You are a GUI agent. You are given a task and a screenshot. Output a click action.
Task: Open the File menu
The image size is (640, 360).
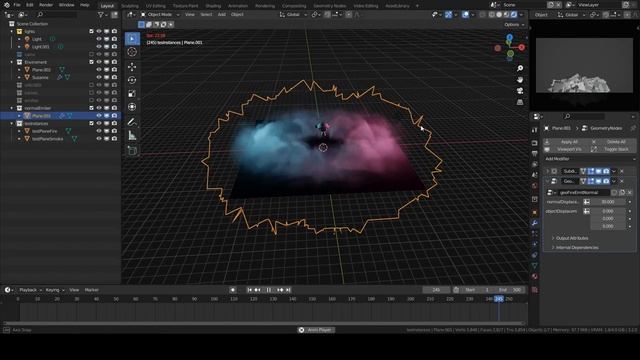[x=17, y=5]
